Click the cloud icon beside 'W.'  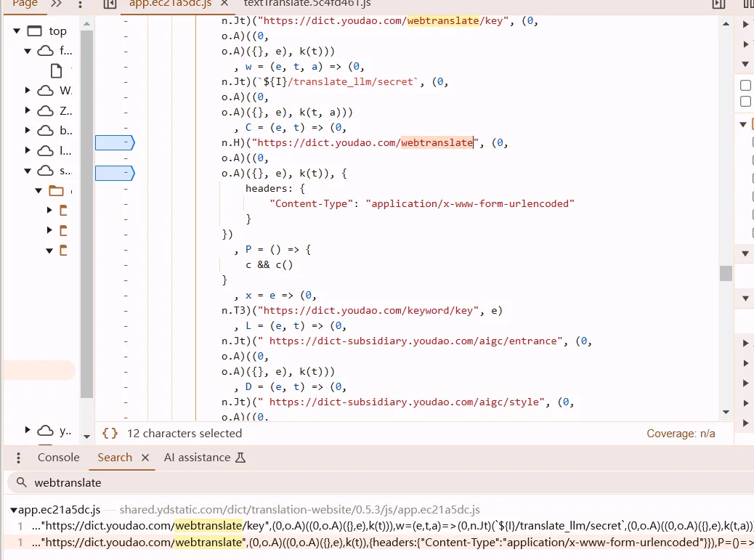point(46,90)
